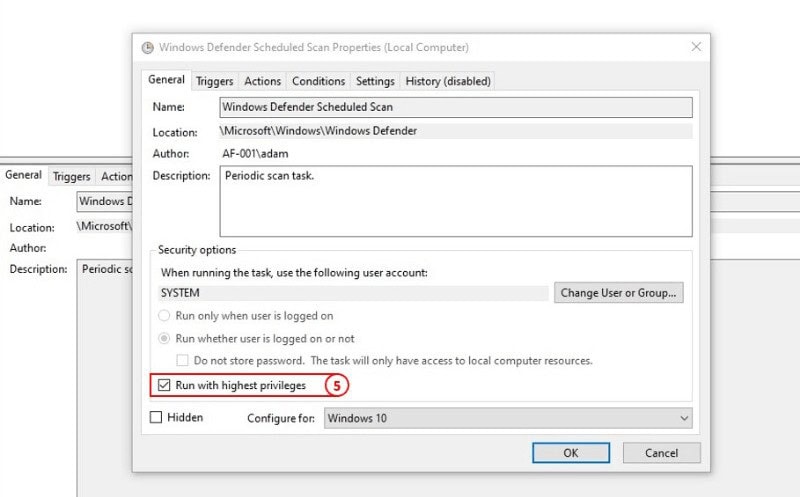Click inside the dialog Description text box
This screenshot has height=497, width=800.
(456, 201)
